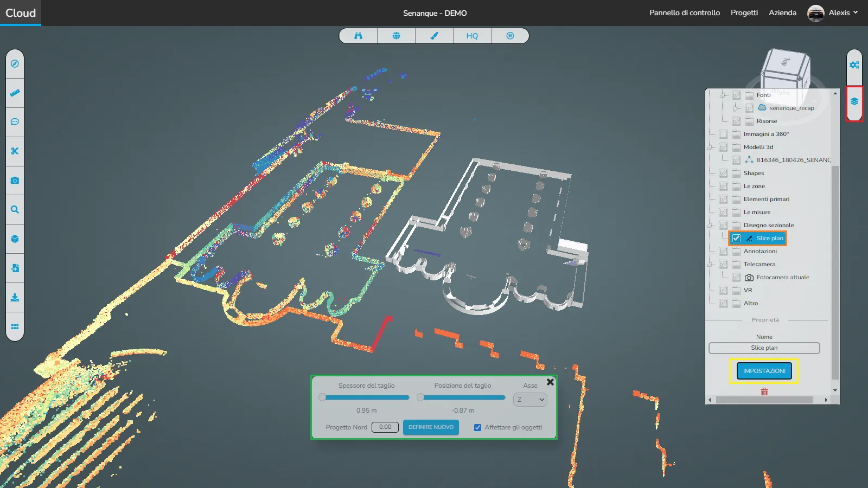Click the DEFINIRE NUOVO button
Image resolution: width=868 pixels, height=488 pixels.
pos(431,427)
